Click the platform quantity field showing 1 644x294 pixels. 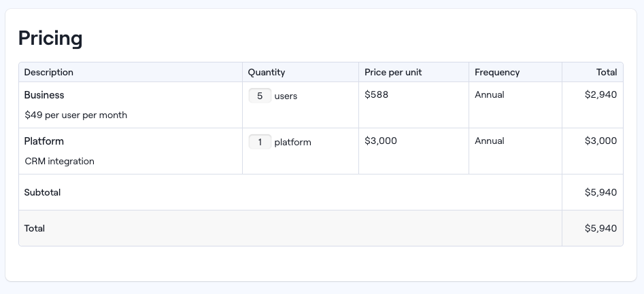[x=260, y=142]
